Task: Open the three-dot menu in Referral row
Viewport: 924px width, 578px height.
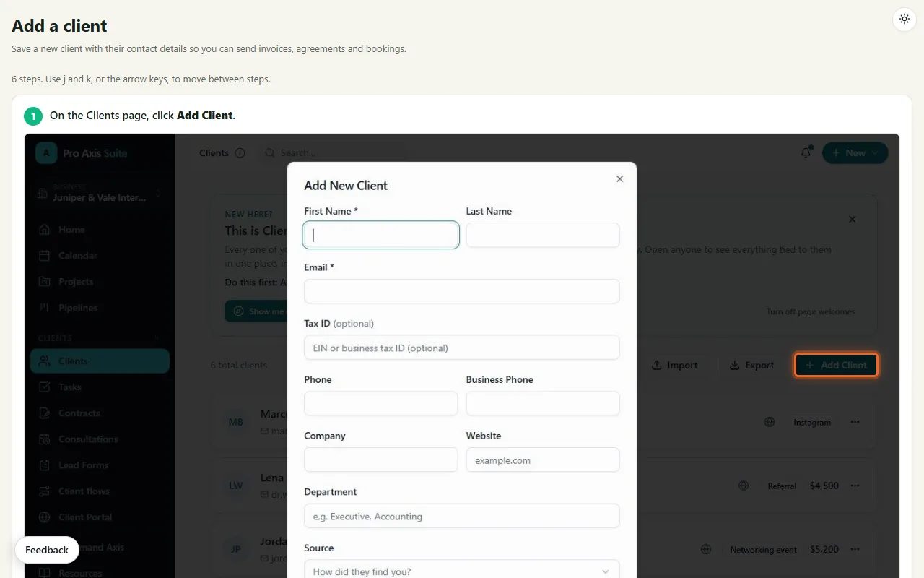Action: pyautogui.click(x=855, y=486)
